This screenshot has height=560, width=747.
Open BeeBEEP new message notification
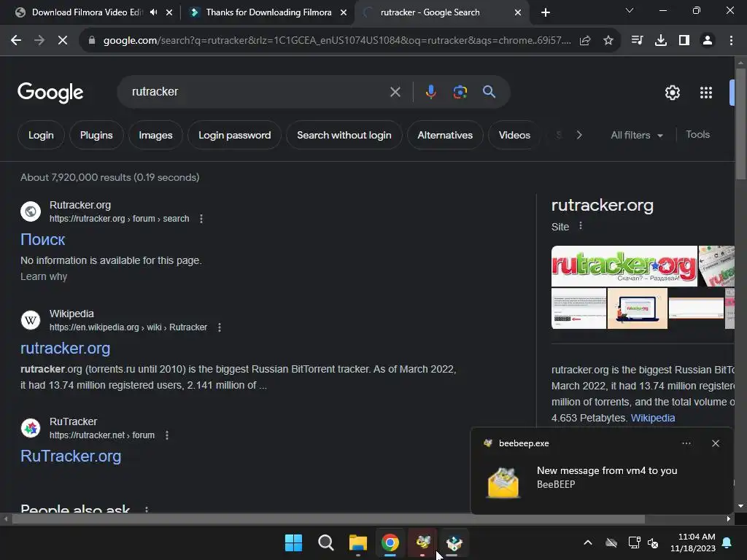coord(602,470)
